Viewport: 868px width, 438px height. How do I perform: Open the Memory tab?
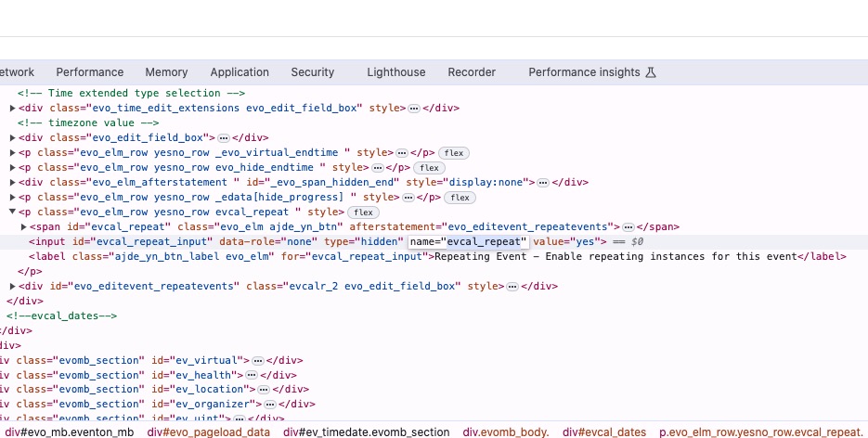pyautogui.click(x=166, y=72)
